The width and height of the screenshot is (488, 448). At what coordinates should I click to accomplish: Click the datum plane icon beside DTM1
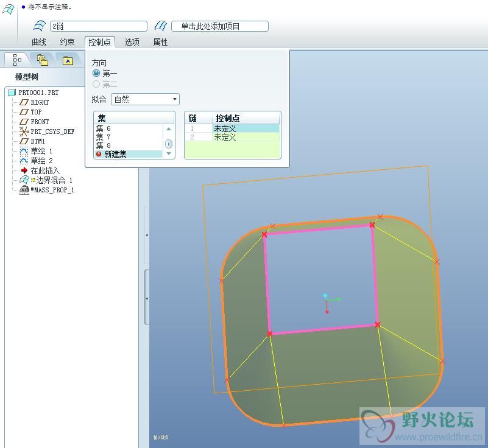point(24,141)
